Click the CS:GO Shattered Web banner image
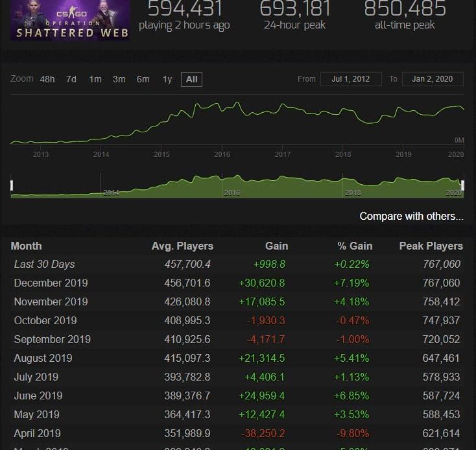This screenshot has width=476, height=450. (69, 20)
